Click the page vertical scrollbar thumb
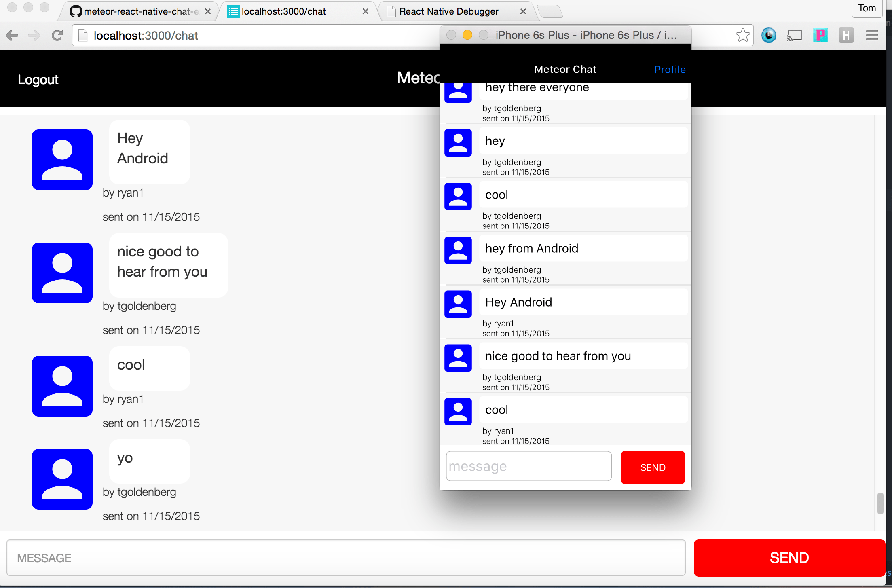Screen dimensions: 892x588 (880, 503)
